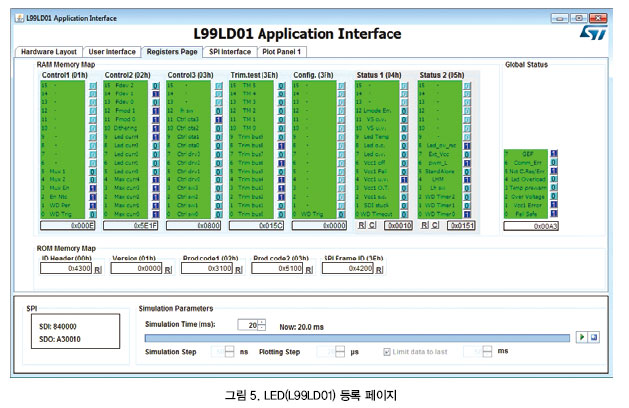Toggle the Ext_Vcc bit in Status 2
This screenshot has width=629, height=408.
(467, 154)
